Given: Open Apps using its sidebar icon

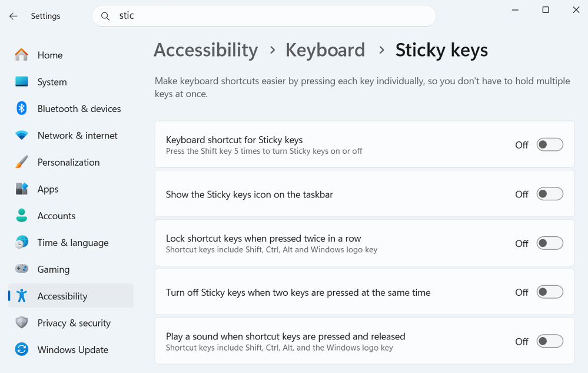Looking at the screenshot, I should point(22,189).
